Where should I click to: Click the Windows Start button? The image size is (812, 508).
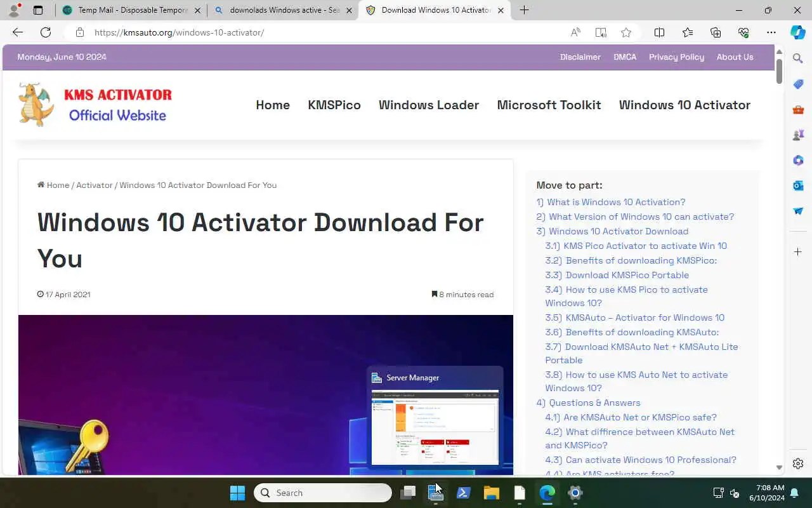237,493
